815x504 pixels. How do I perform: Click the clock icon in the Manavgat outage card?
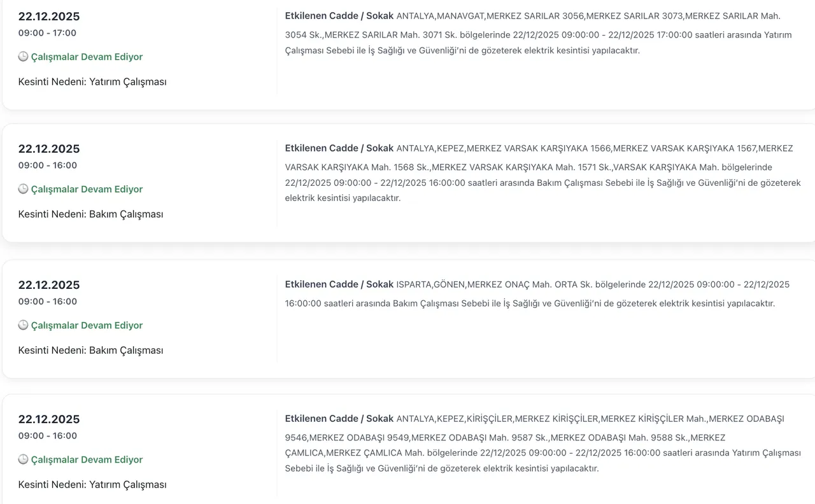(x=23, y=57)
